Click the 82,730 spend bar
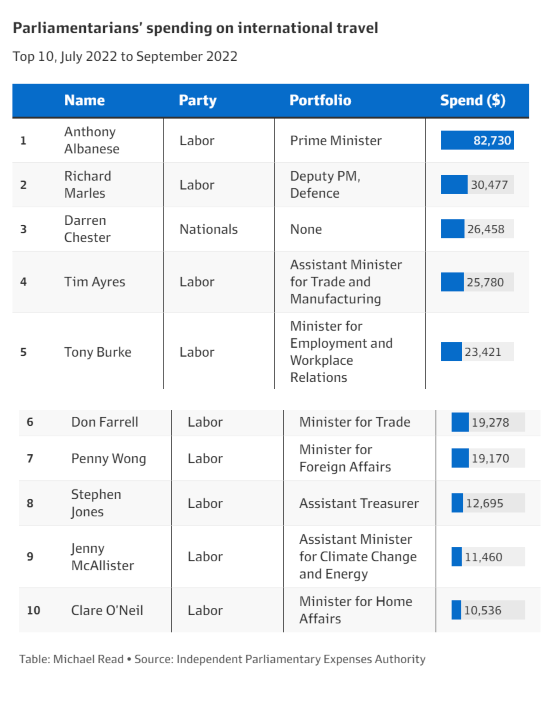555x701 pixels. [477, 140]
